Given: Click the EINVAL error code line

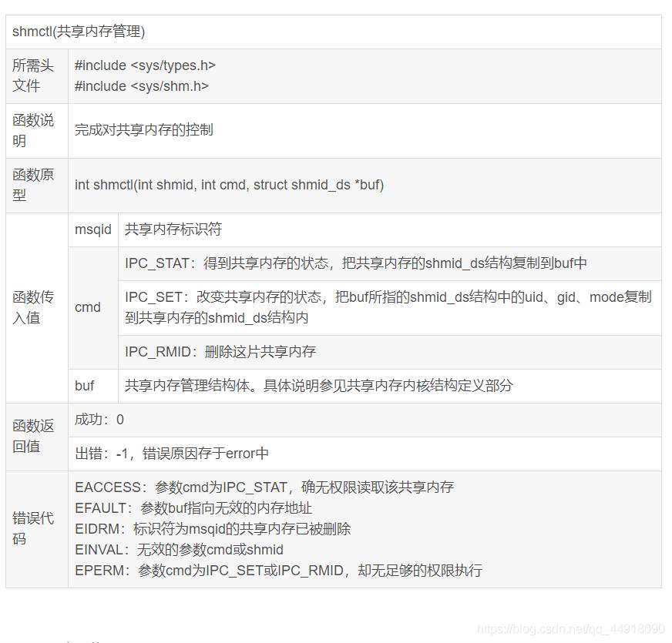Looking at the screenshot, I should pyautogui.click(x=179, y=550).
